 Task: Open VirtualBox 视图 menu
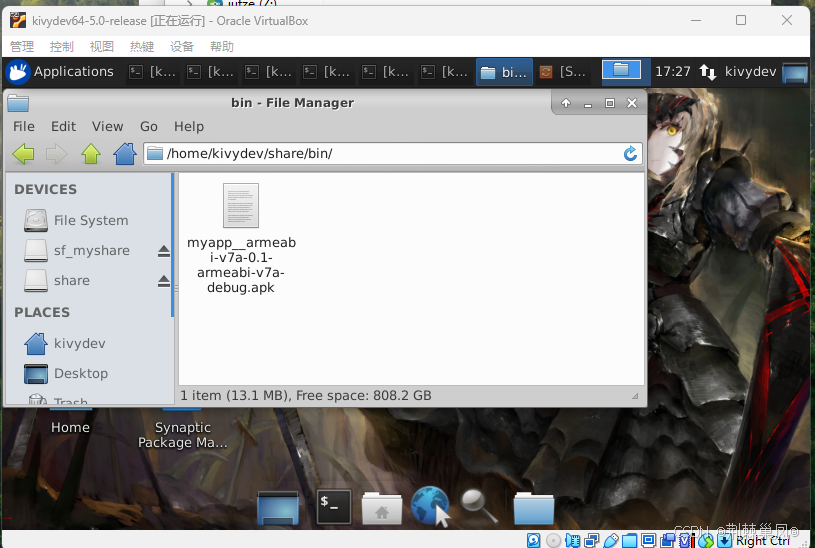pyautogui.click(x=102, y=47)
